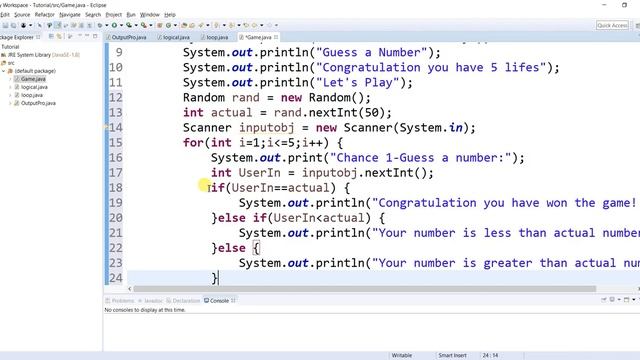Select loop.java in Package Explorer
Image resolution: width=640 pixels, height=360 pixels.
tap(31, 95)
